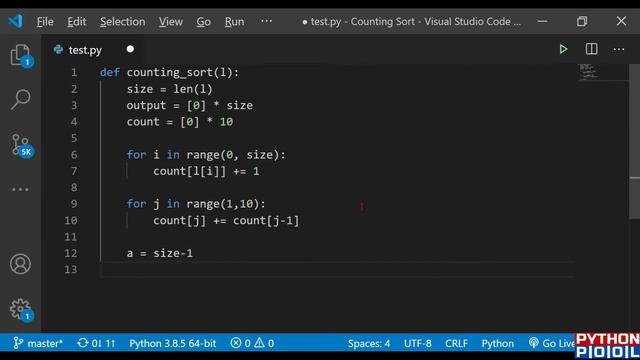Select Python 3.8.5 64-bit interpreter
This screenshot has width=640, height=360.
coord(172,343)
